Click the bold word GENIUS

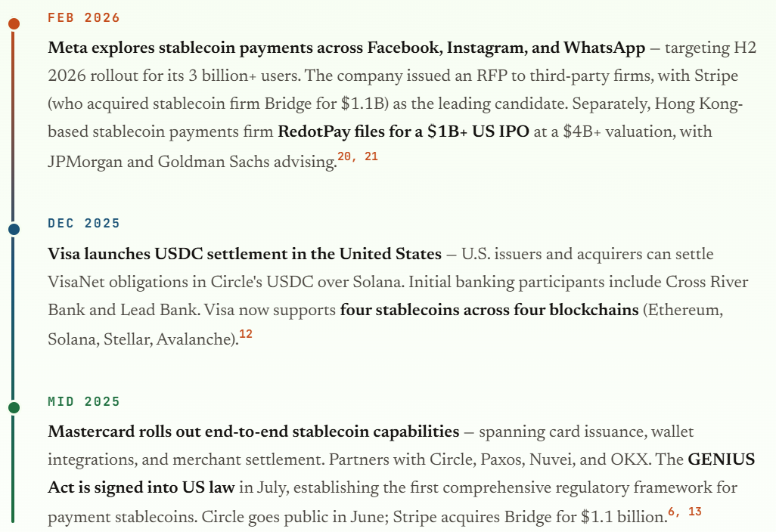coord(721,460)
